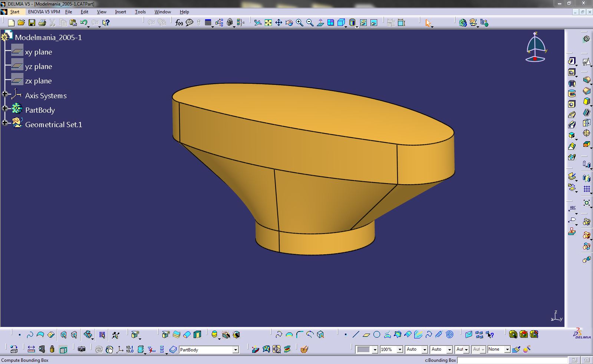Click the command input field in status bar
Screen dimensions: 593x364
click(x=512, y=360)
